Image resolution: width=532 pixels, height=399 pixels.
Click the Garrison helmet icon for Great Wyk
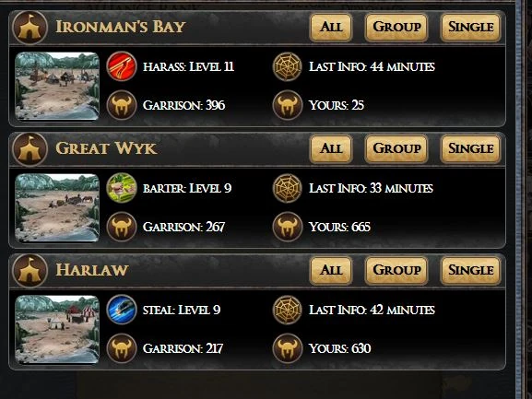(122, 227)
